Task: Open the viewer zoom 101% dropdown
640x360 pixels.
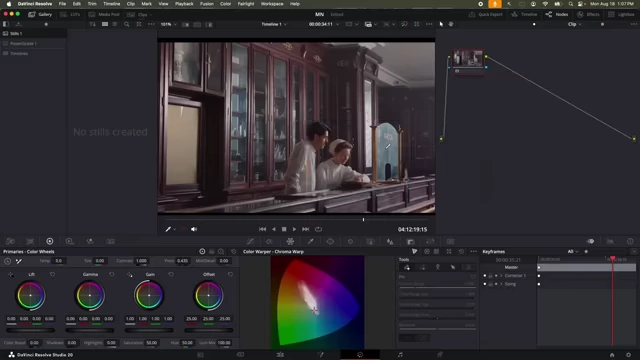Action: 169,24
